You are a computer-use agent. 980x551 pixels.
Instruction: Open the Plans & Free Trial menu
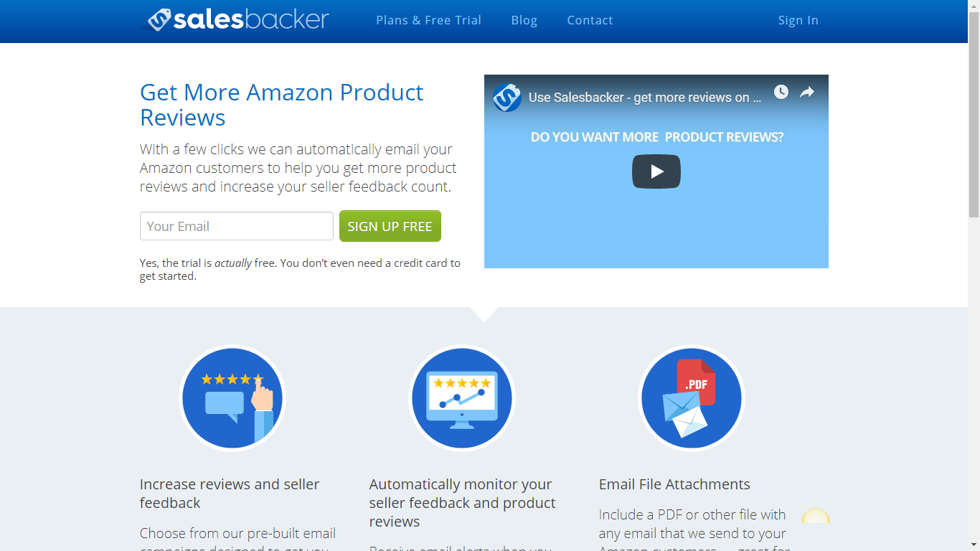pyautogui.click(x=428, y=20)
